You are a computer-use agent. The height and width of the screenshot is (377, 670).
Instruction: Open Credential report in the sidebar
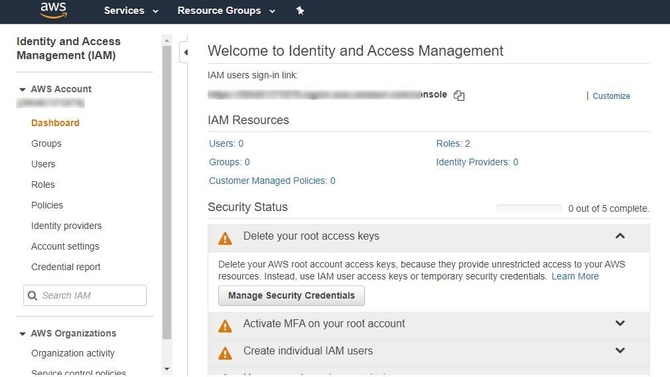point(65,267)
